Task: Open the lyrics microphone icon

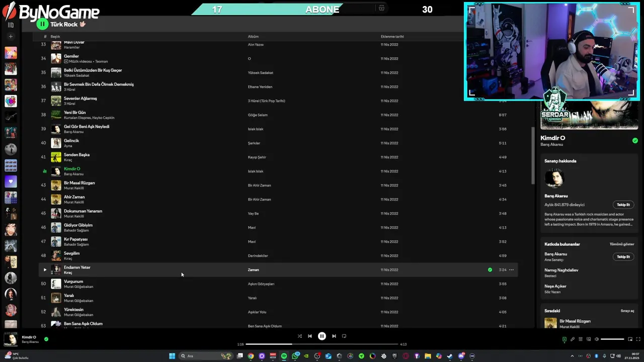Action: [x=573, y=339]
